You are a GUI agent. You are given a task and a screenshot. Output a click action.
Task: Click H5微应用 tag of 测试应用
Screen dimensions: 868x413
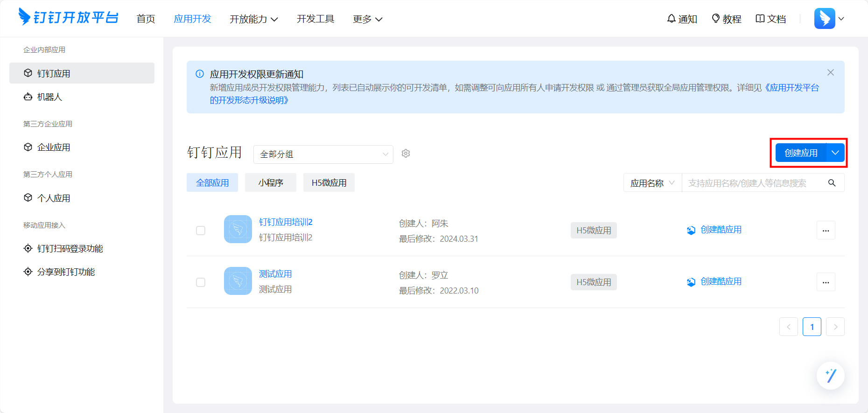click(594, 282)
